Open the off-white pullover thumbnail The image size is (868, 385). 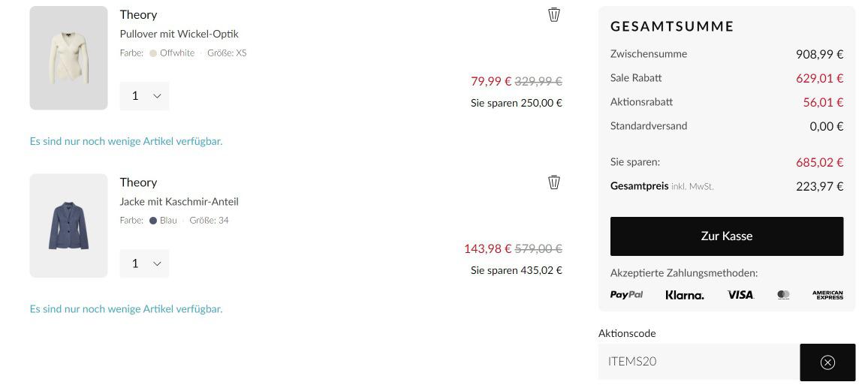[x=68, y=58]
